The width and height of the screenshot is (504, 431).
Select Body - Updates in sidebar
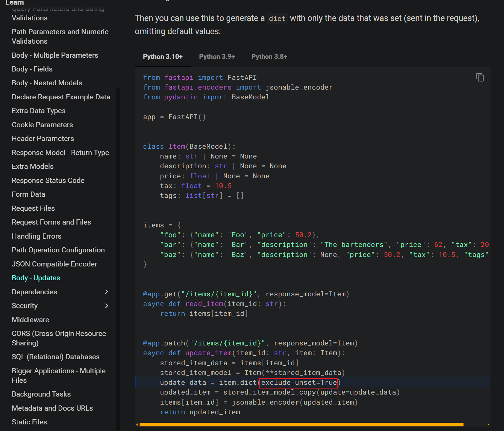tap(36, 278)
